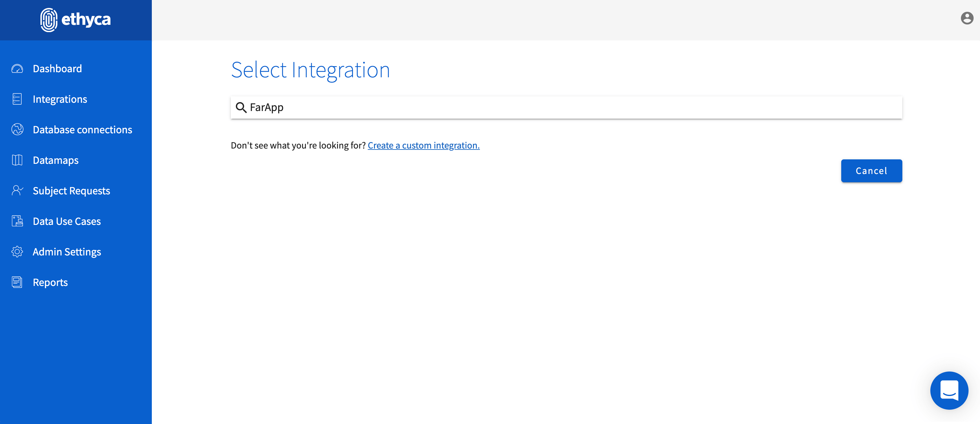Click the Datamaps map icon
This screenshot has height=424, width=980.
point(17,160)
